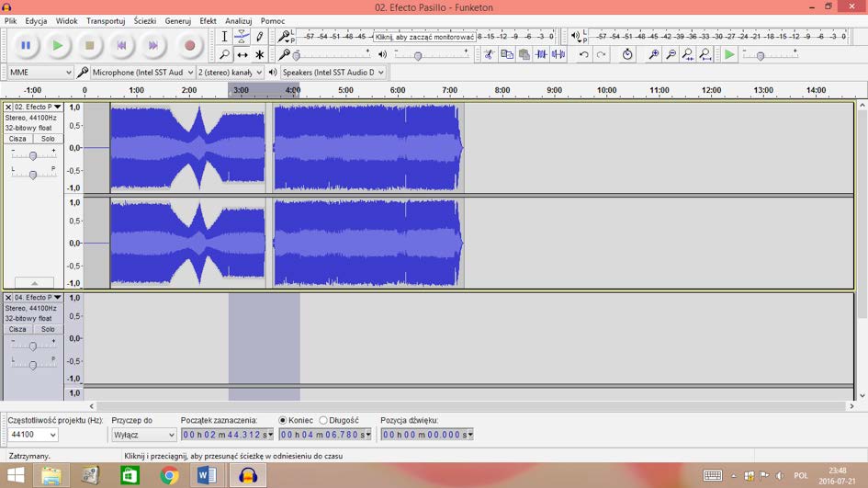Click the Undo arrow icon
Viewport: 868px width, 488px height.
point(583,54)
